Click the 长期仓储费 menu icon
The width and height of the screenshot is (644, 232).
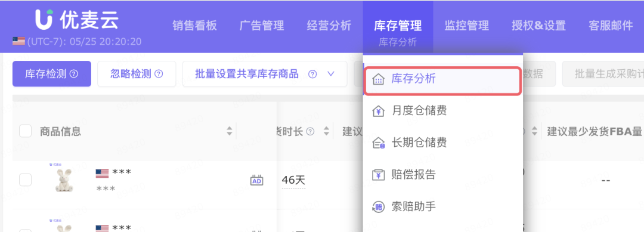pos(378,143)
